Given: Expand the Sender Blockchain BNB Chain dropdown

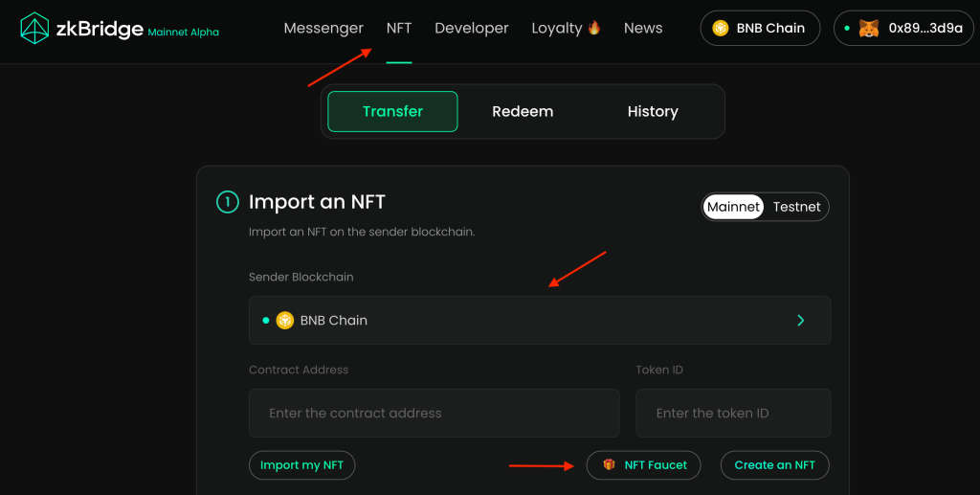Looking at the screenshot, I should [540, 320].
